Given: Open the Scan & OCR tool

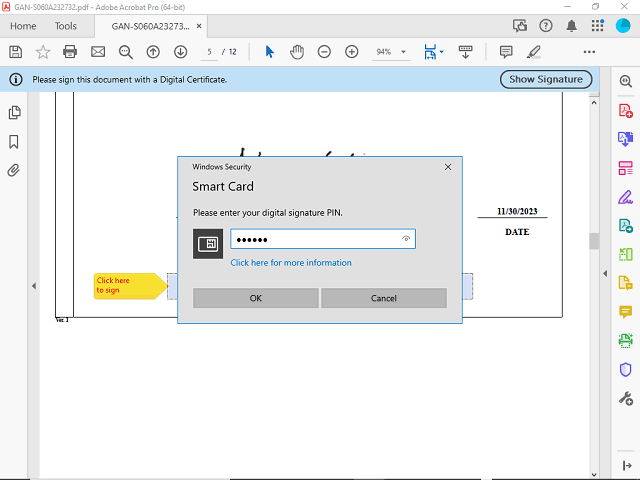Looking at the screenshot, I should click(x=625, y=340).
